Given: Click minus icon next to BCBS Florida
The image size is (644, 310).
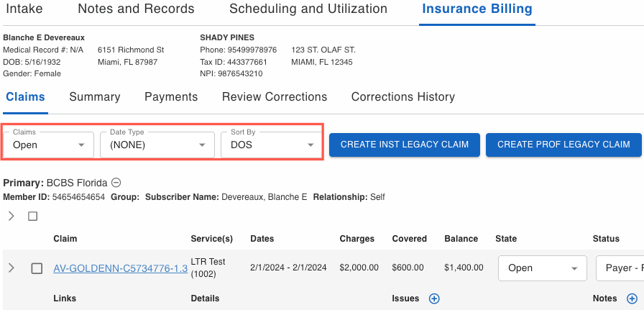Looking at the screenshot, I should (x=116, y=183).
